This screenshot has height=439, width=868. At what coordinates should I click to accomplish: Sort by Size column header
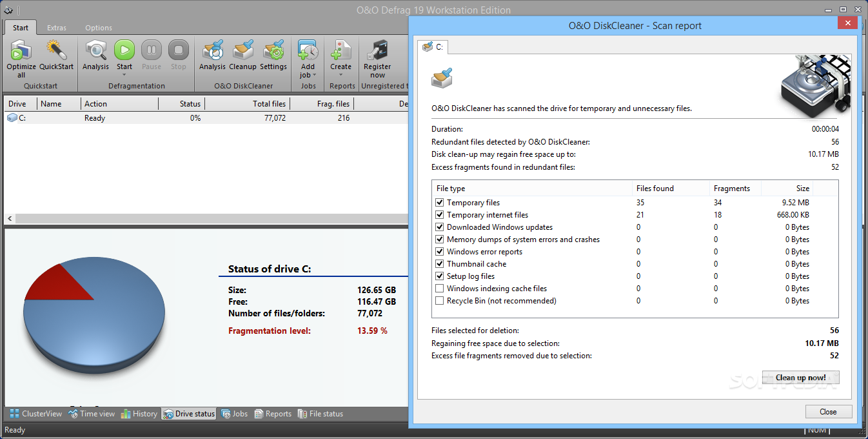(787, 189)
